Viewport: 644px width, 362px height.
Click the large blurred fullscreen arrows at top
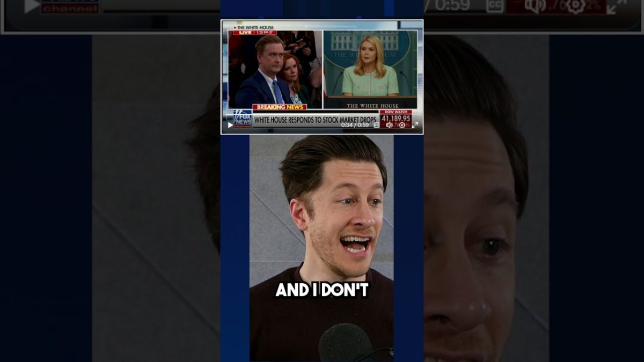(617, 6)
